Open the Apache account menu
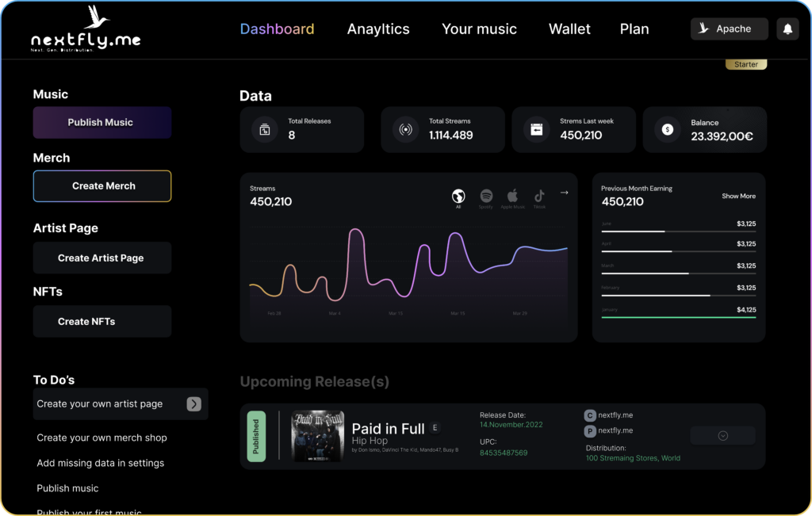 730,29
